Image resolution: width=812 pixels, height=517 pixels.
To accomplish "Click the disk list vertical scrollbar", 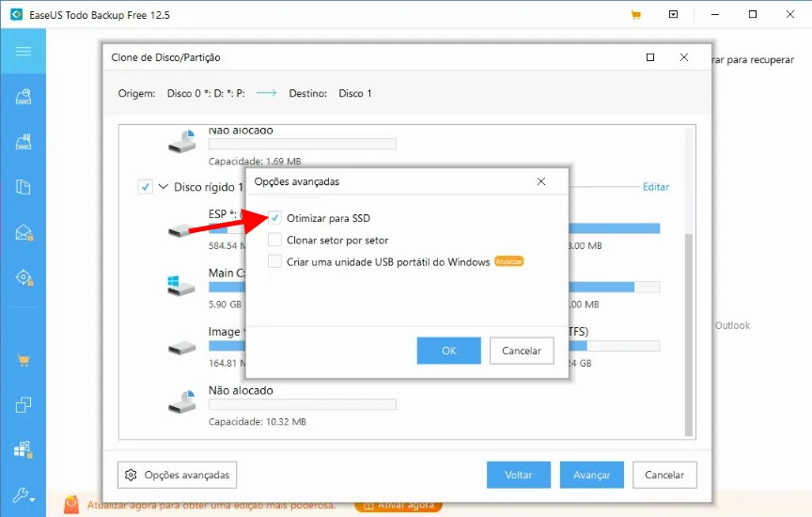I will pos(689,334).
